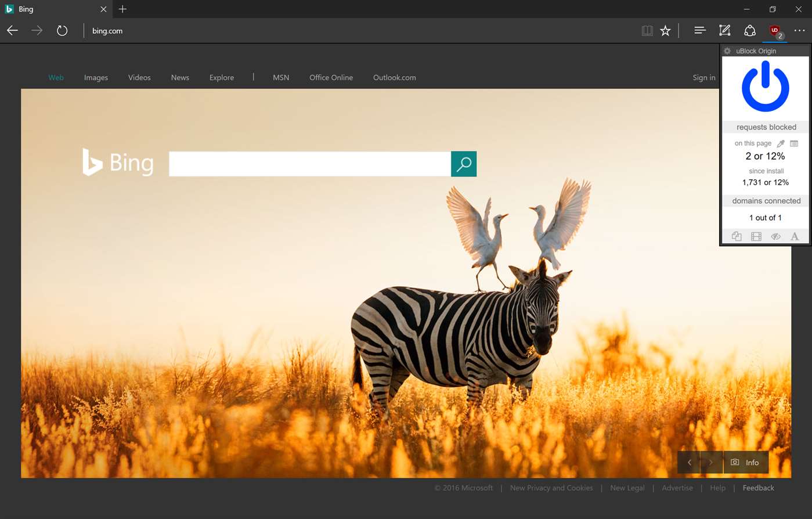Sign in to Bing
The image size is (812, 519).
(703, 77)
